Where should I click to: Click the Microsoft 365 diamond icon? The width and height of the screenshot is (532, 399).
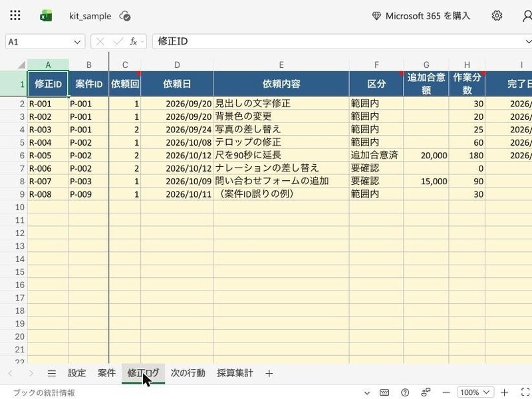tap(376, 16)
